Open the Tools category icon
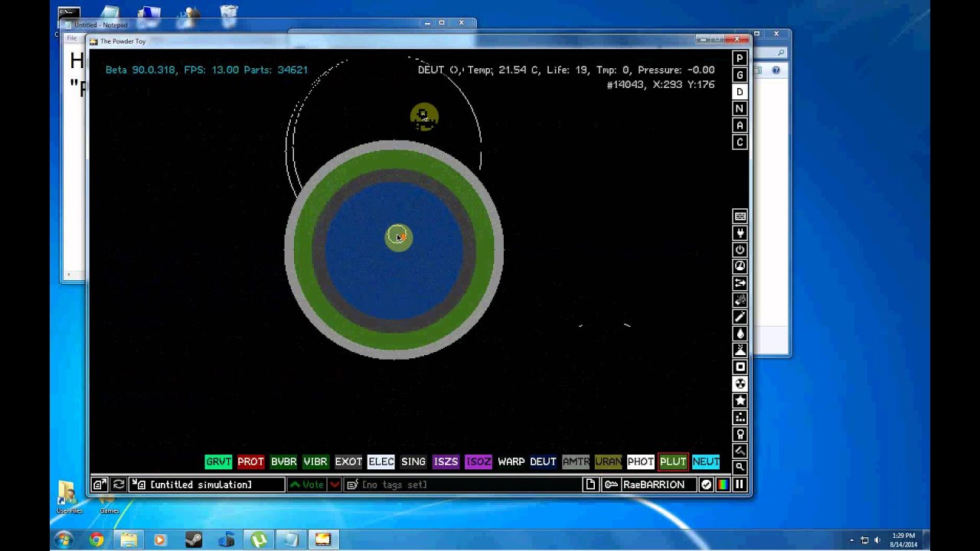The height and width of the screenshot is (551, 980). [740, 434]
